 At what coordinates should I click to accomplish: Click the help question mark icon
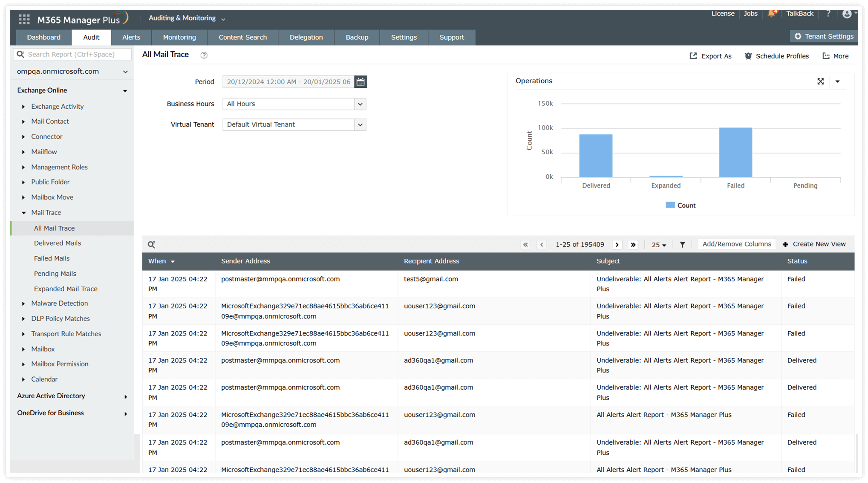(x=828, y=13)
